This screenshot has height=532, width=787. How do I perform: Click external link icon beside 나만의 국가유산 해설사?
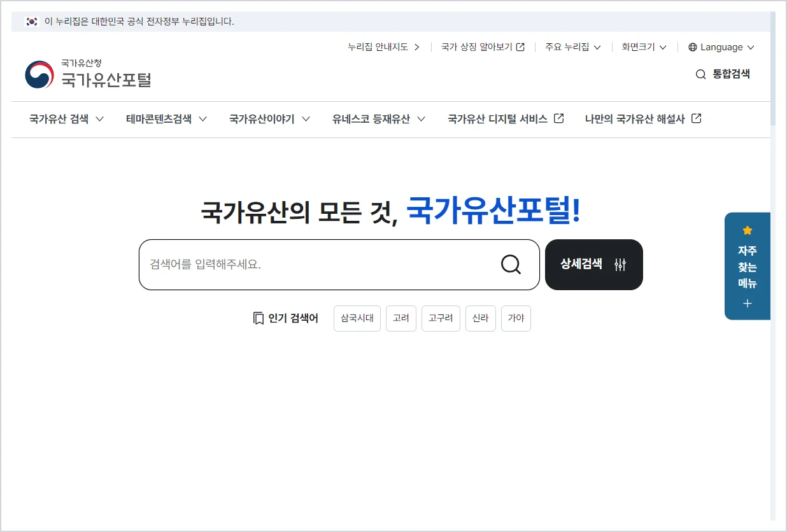coord(697,118)
